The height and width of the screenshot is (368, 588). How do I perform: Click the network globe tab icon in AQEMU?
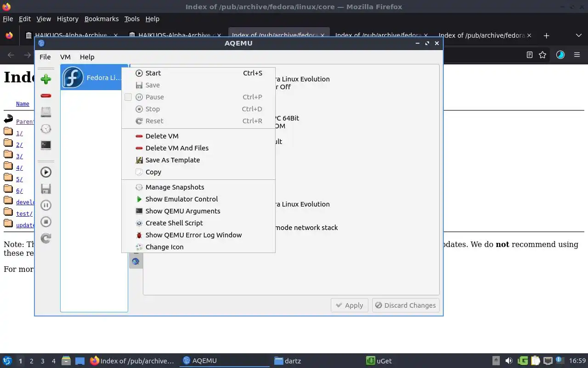click(136, 261)
